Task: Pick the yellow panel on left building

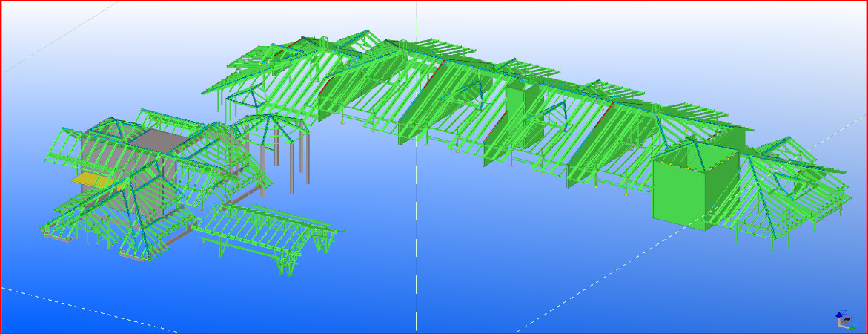Action: (87, 179)
